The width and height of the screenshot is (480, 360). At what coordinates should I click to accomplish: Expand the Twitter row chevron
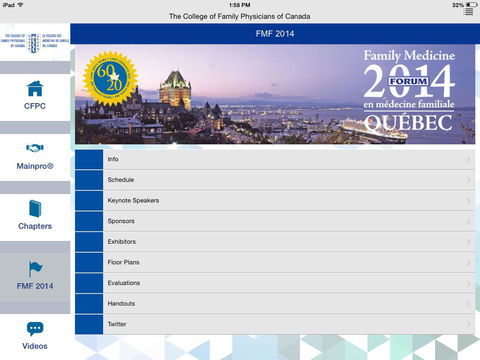pyautogui.click(x=469, y=324)
